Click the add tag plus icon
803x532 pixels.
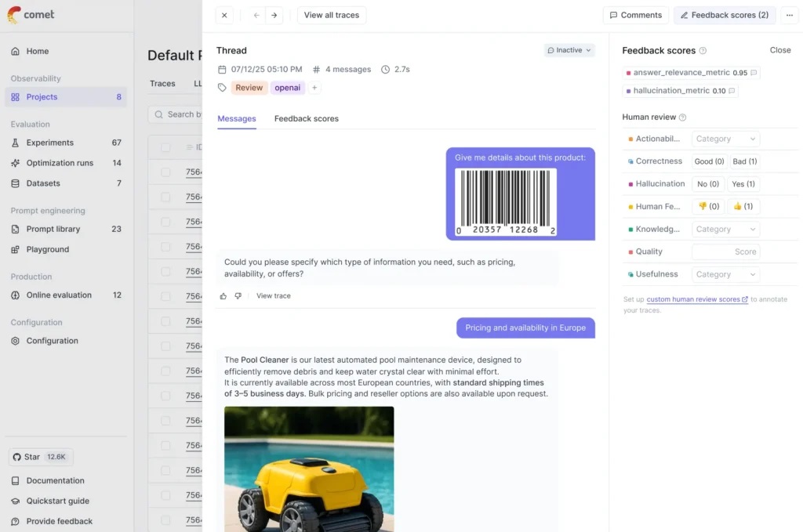coord(314,88)
